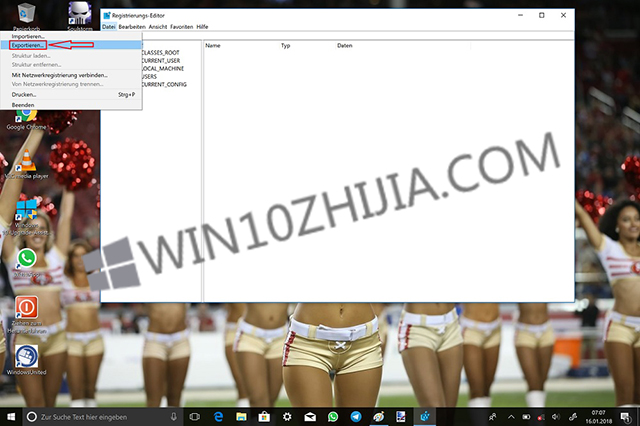
Task: Open the WhatsApp desktop shortcut
Action: point(26,263)
